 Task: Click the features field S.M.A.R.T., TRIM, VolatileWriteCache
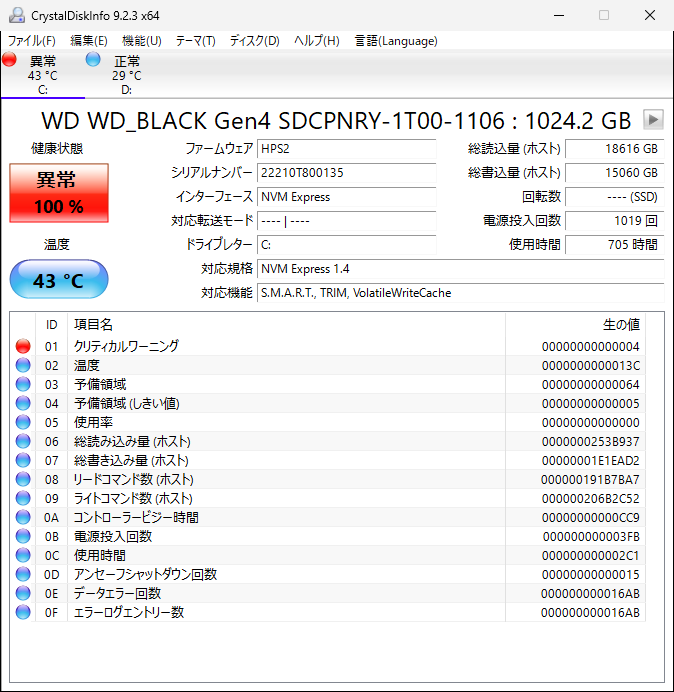coord(460,293)
